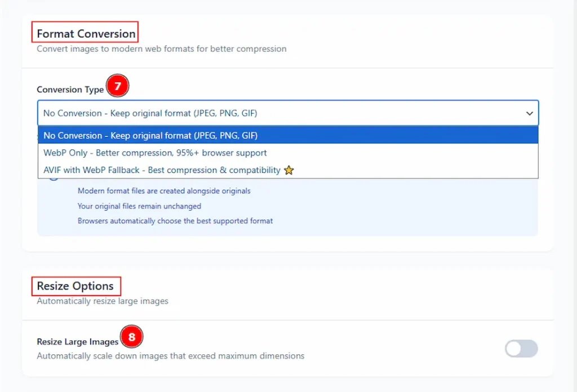The image size is (577, 392).
Task: Click the selected value in Conversion Type box
Action: pos(150,113)
